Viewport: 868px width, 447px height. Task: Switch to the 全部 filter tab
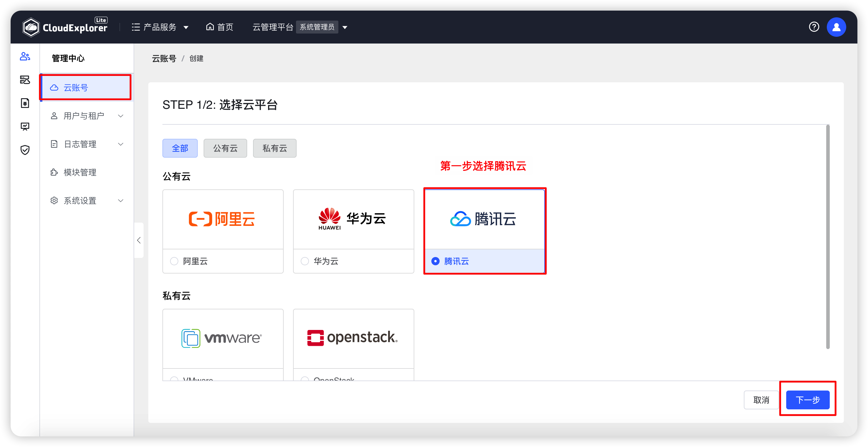[x=180, y=148]
